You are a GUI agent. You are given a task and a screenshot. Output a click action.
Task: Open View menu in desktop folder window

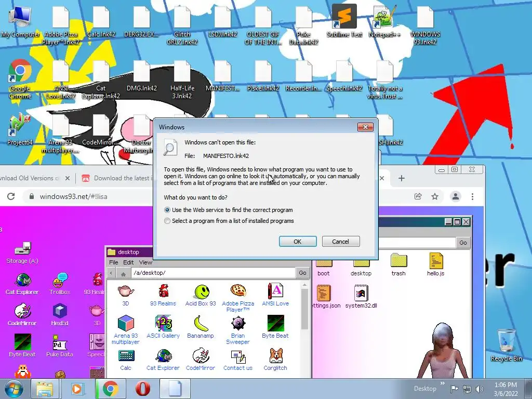[x=145, y=262]
